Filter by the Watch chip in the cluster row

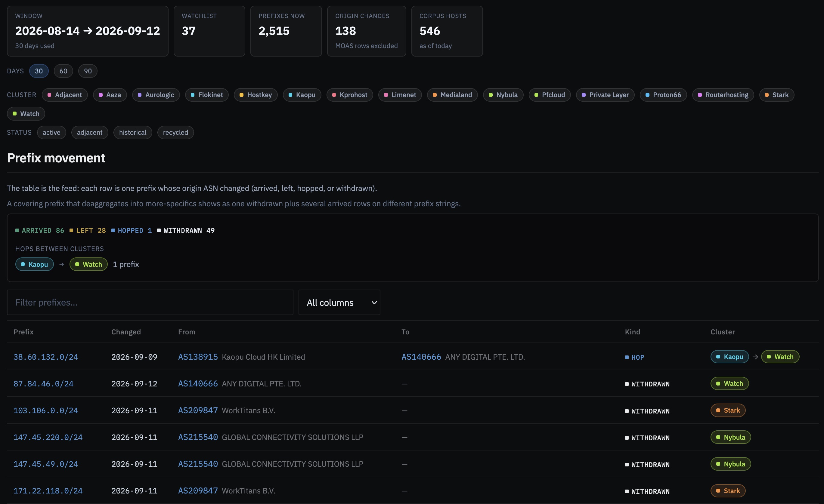26,114
